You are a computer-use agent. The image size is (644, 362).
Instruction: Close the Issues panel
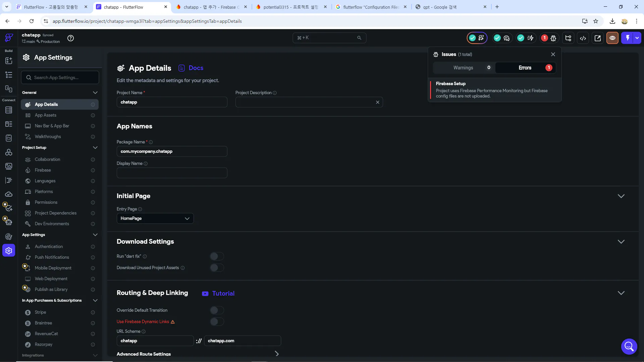[553, 54]
